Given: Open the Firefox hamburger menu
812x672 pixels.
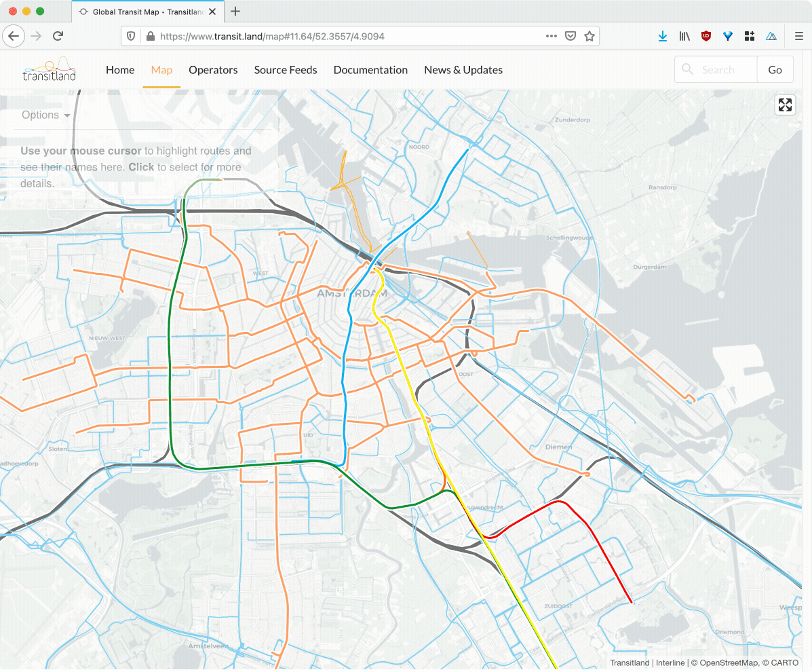Looking at the screenshot, I should (x=798, y=36).
